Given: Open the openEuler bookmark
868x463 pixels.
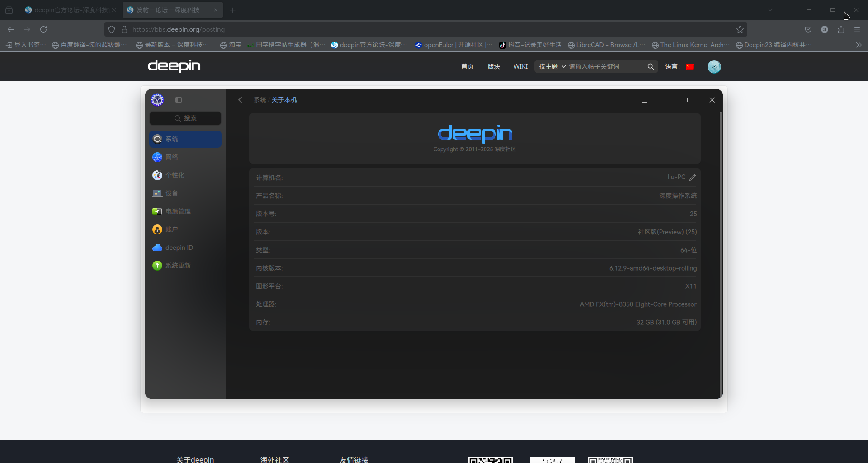Looking at the screenshot, I should 454,45.
